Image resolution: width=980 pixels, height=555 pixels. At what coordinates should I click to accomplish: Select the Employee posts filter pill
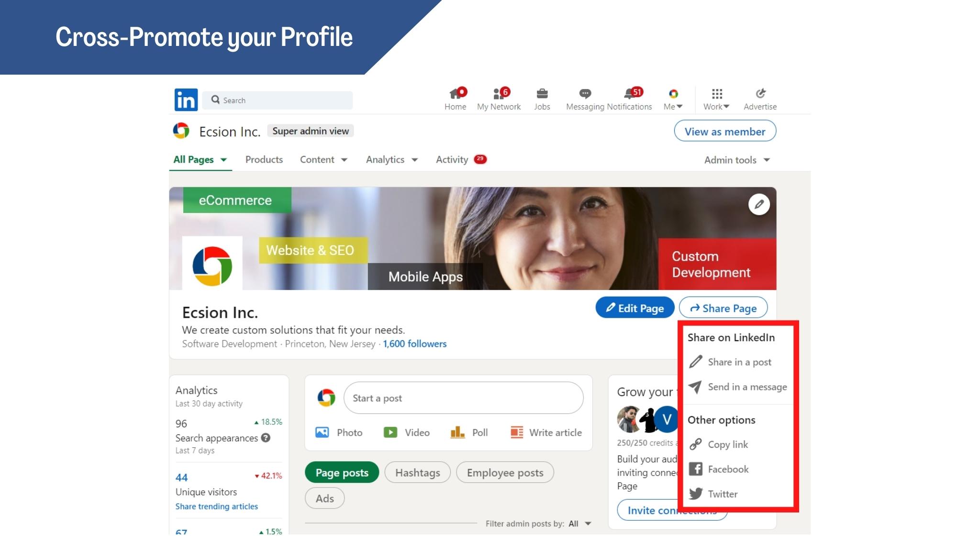point(505,473)
